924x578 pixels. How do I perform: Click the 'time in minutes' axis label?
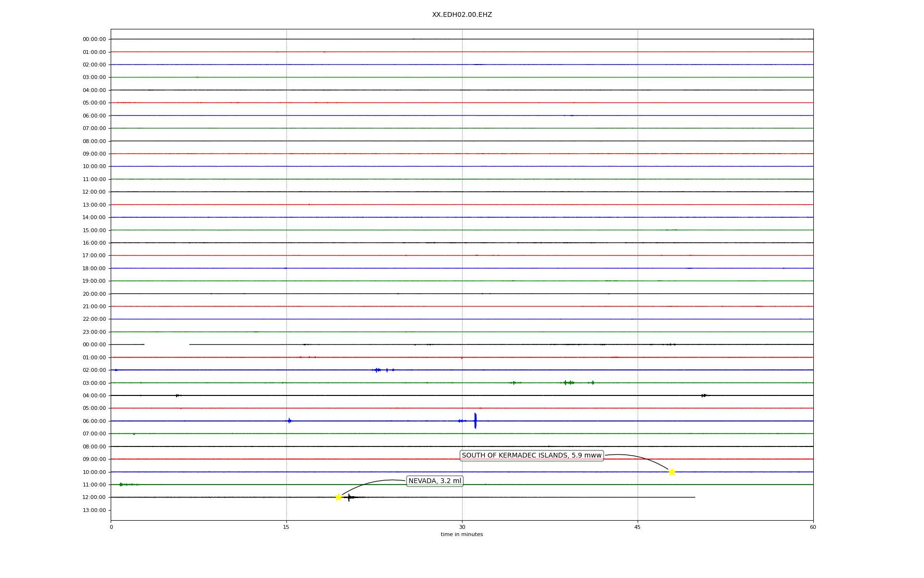pos(462,534)
